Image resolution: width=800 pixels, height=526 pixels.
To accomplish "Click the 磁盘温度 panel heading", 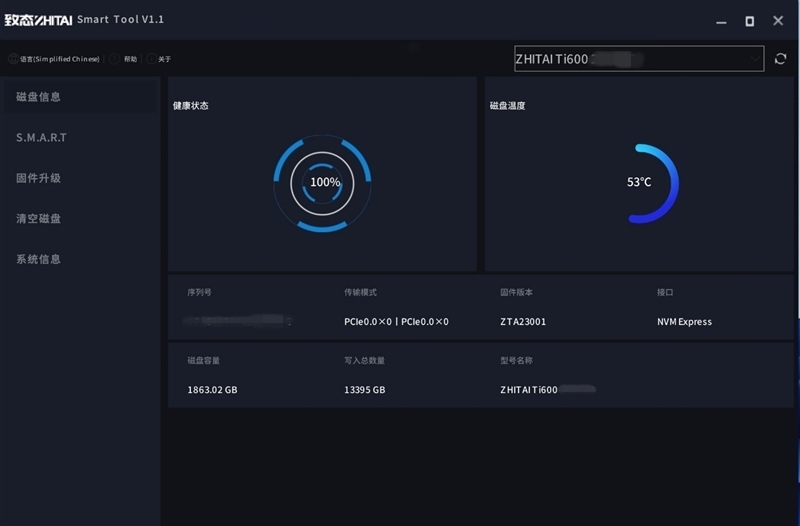I will coord(507,106).
